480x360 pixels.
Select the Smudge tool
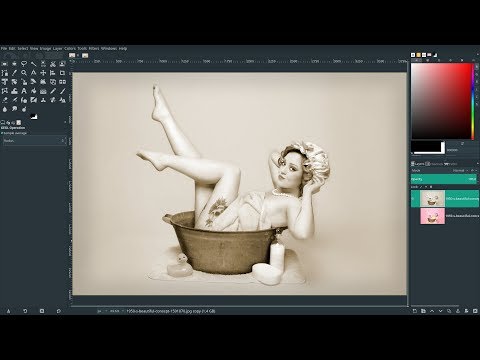click(x=14, y=109)
